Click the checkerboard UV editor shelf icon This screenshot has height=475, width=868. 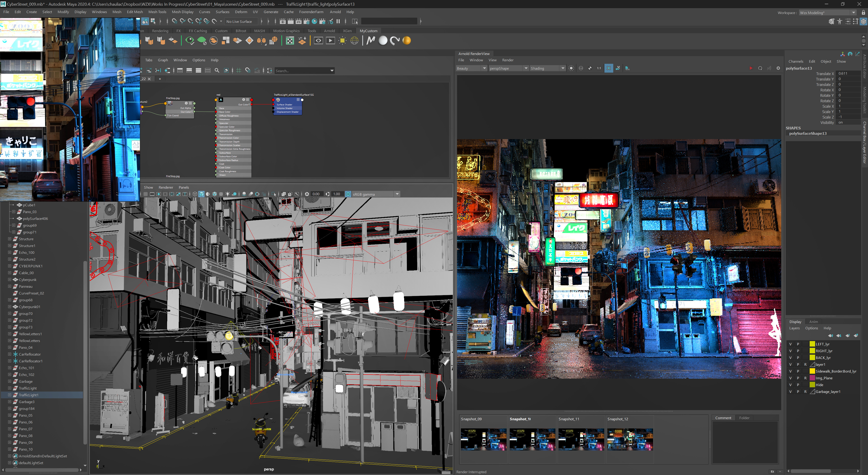click(290, 40)
